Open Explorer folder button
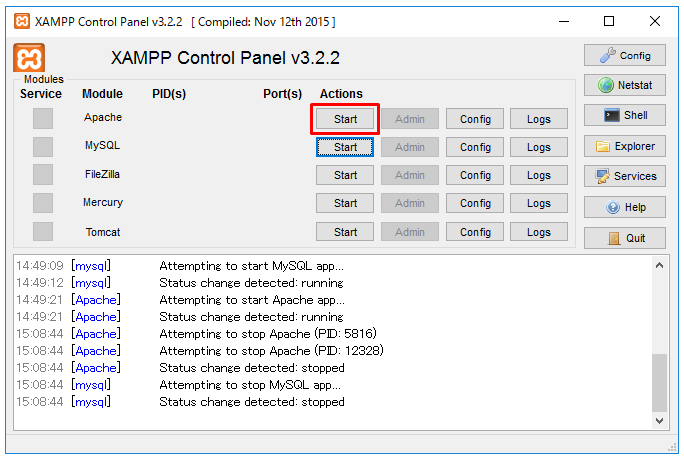The height and width of the screenshot is (458, 684). [x=625, y=146]
